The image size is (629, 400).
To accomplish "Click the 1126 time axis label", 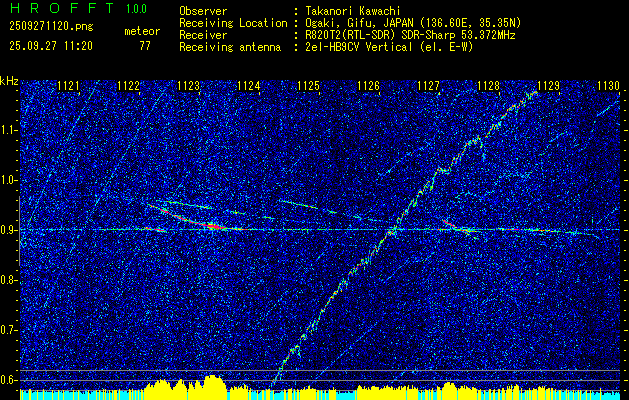I will click(x=368, y=86).
